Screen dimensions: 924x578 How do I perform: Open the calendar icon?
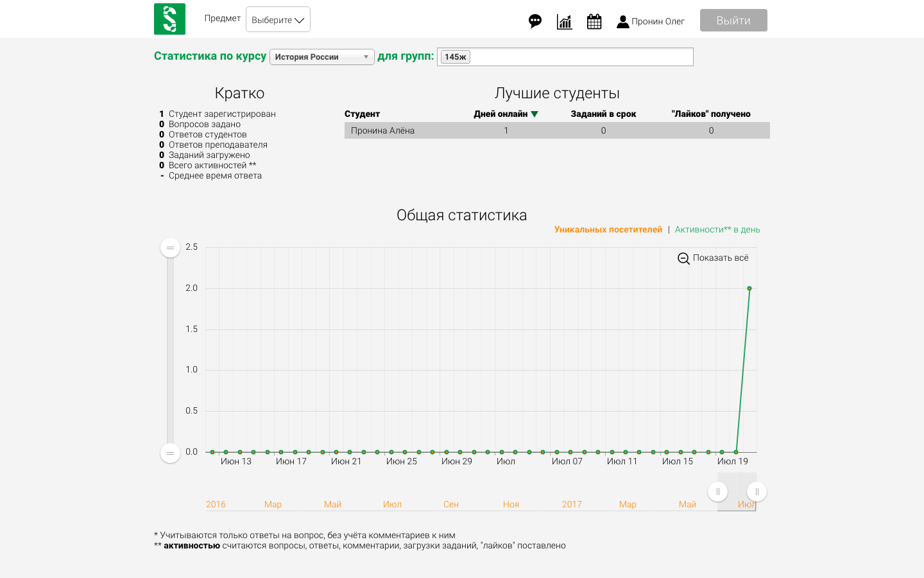click(594, 22)
